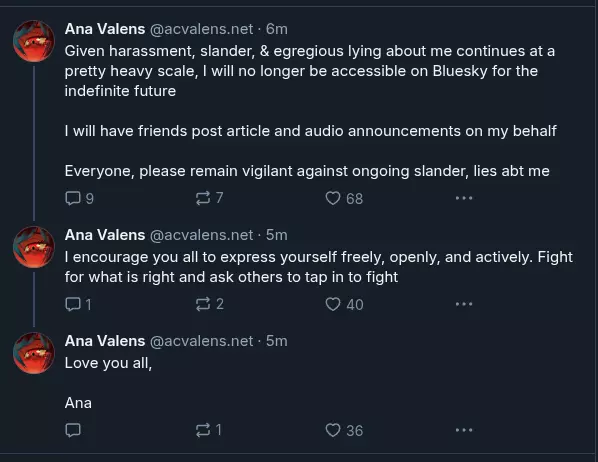Repost the first post with 7 reposts

pos(209,198)
